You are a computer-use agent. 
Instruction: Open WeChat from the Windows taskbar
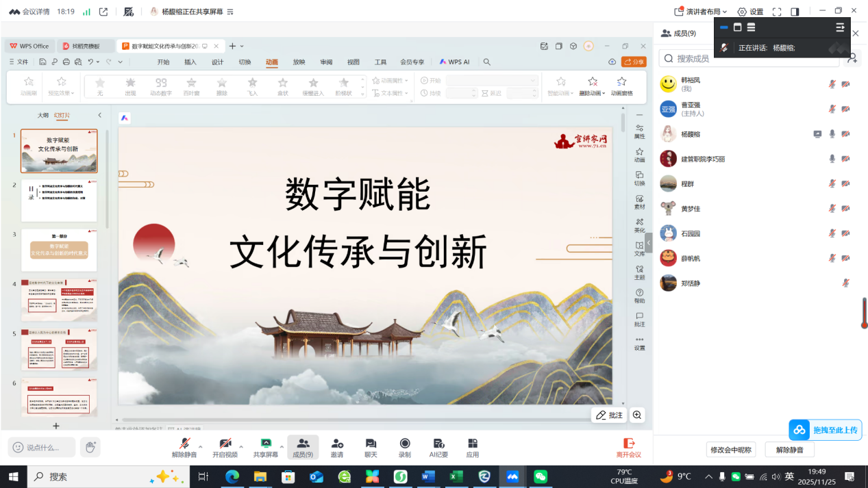(541, 476)
